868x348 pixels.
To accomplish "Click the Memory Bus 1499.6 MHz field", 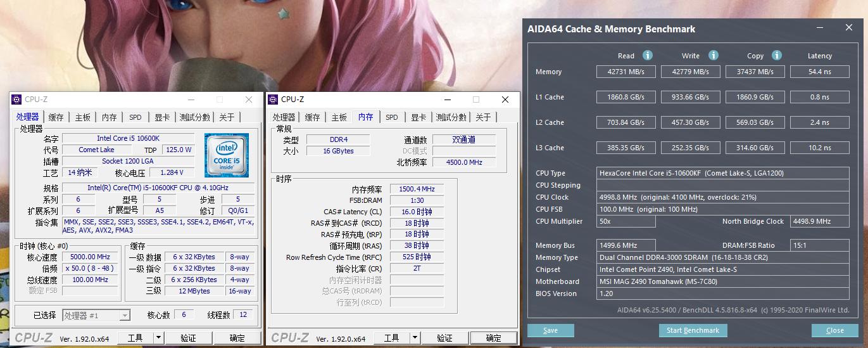I will 626,245.
